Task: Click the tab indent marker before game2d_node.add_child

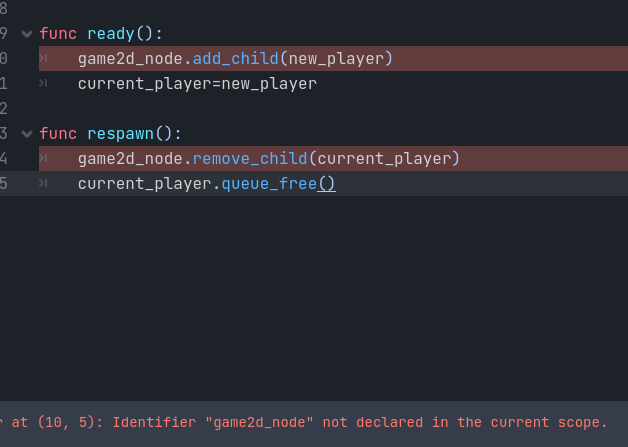Action: pyautogui.click(x=43, y=58)
